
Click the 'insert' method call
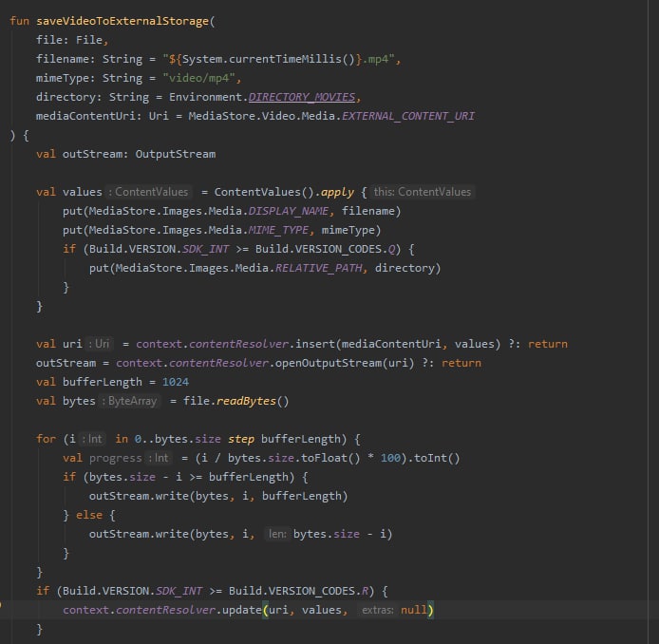pyautogui.click(x=315, y=344)
